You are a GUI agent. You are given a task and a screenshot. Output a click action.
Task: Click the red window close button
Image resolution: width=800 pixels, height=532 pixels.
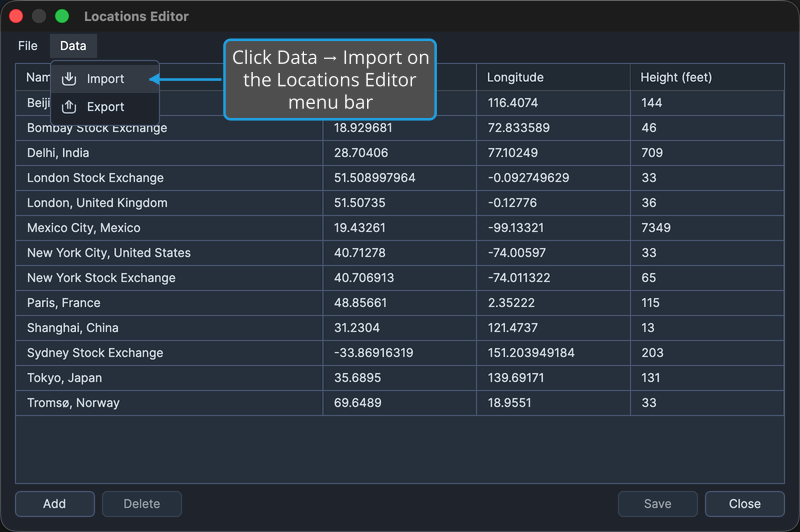[x=16, y=16]
